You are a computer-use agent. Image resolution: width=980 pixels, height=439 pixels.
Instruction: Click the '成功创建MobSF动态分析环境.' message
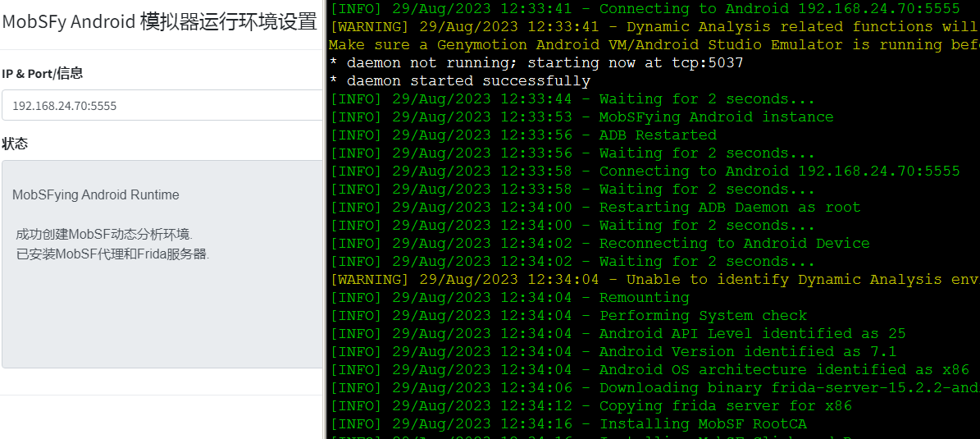(104, 235)
